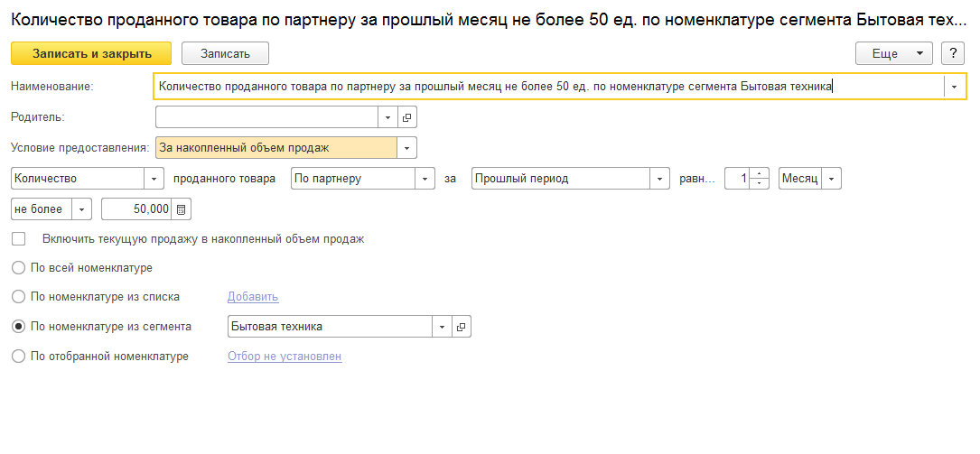The height and width of the screenshot is (454, 980).
Task: Select По отобранной номенклатуре radio button
Action: click(x=18, y=357)
